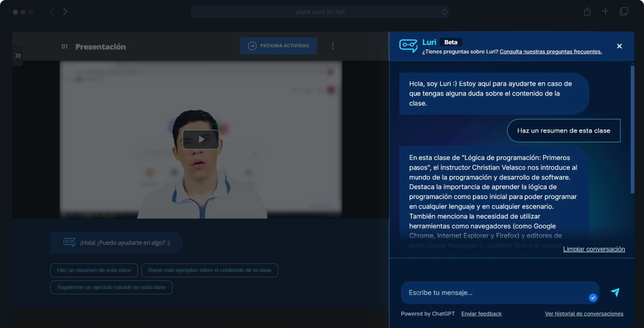Click the Powered by ChatGPT text
Image resolution: width=644 pixels, height=328 pixels.
tap(428, 314)
